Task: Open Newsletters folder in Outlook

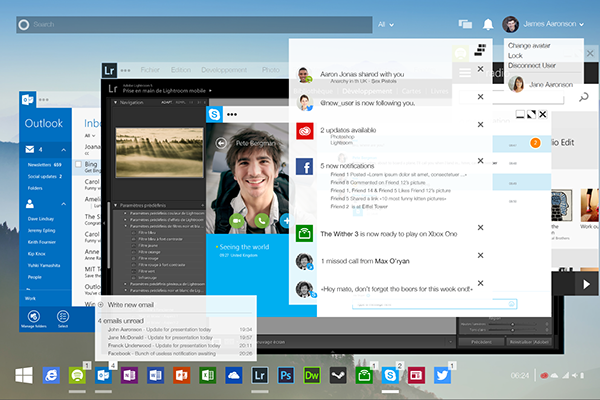Action: (44, 165)
